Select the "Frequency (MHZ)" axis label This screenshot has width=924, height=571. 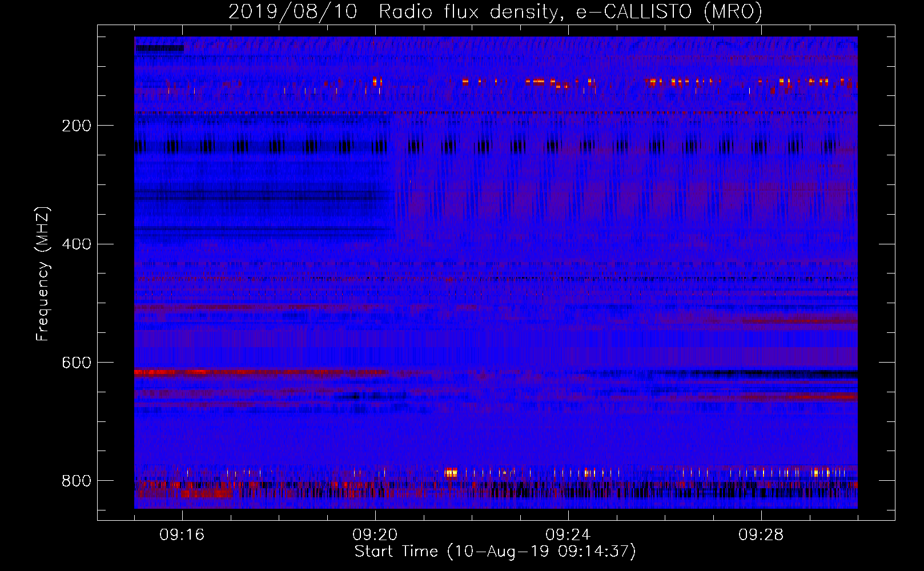click(x=43, y=274)
